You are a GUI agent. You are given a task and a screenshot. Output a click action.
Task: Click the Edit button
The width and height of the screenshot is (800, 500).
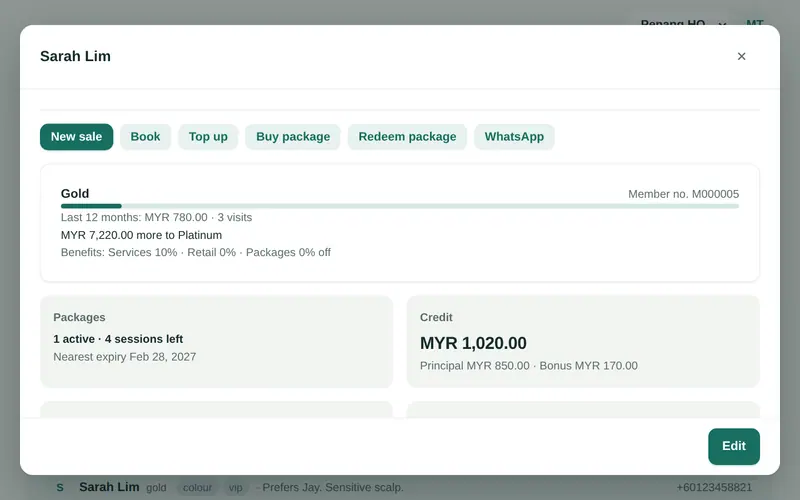click(734, 446)
